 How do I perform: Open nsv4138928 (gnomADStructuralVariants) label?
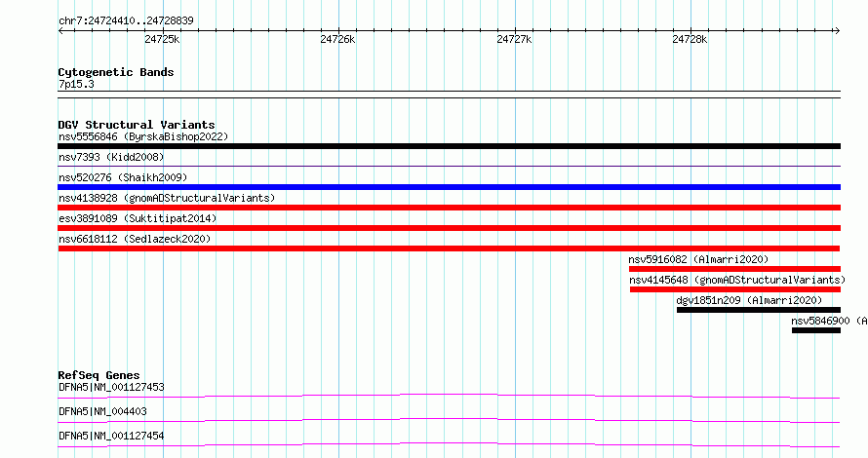(167, 198)
